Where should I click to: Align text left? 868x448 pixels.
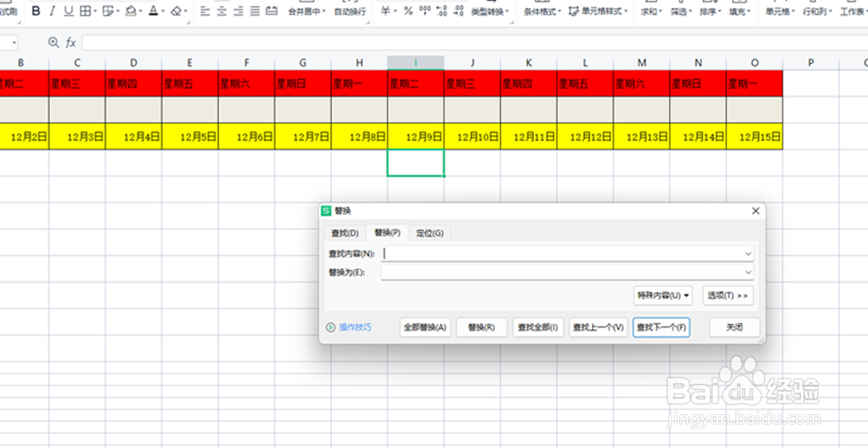(205, 11)
